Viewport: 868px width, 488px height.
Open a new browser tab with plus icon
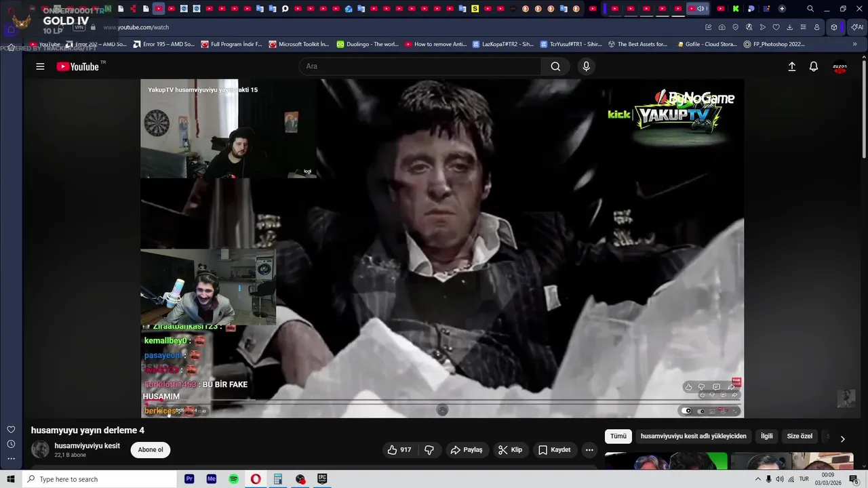point(782,9)
